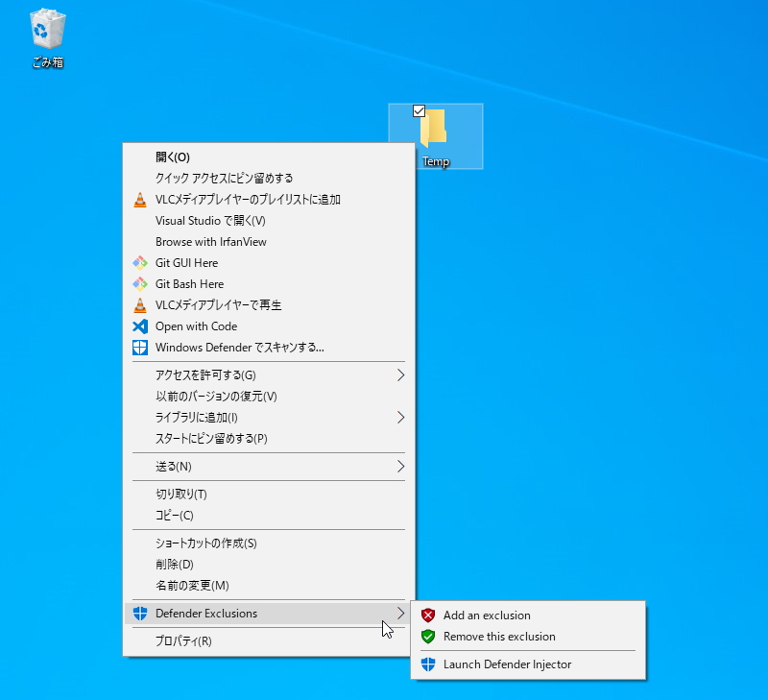The image size is (768, 700).
Task: Select ショートカットの作成(S)
Action: tap(269, 543)
